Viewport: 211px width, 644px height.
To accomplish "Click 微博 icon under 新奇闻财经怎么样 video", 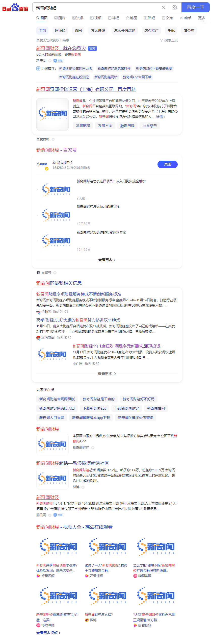I will [x=87, y=620].
